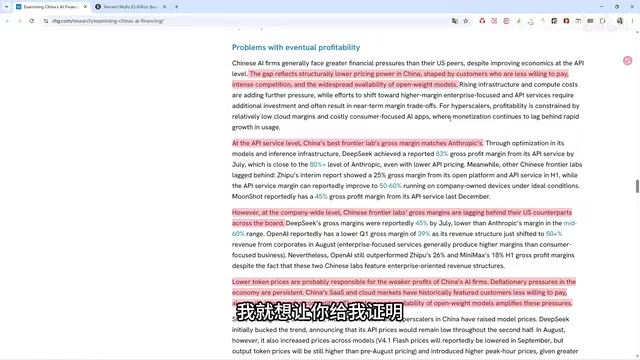The height and width of the screenshot is (360, 640).
Task: Reload the current page
Action: click(x=31, y=21)
